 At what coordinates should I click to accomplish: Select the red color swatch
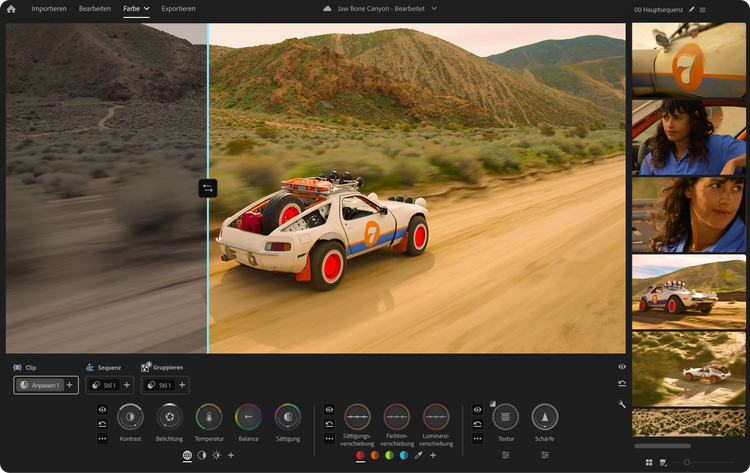(360, 455)
